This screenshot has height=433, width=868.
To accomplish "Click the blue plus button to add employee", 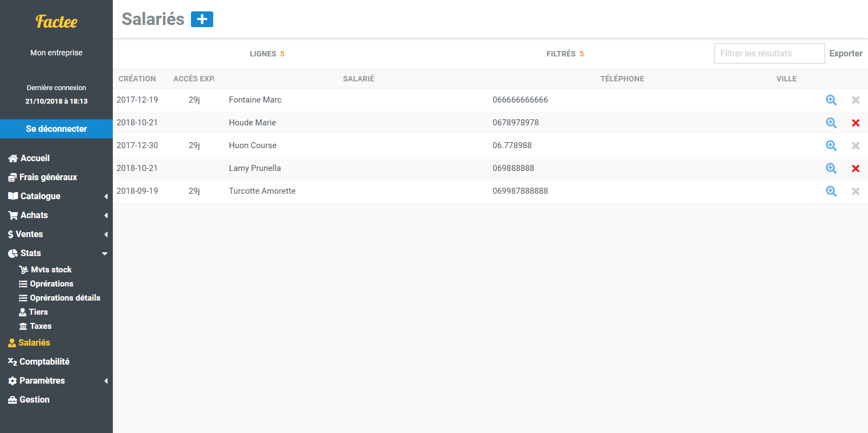I will 202,20.
